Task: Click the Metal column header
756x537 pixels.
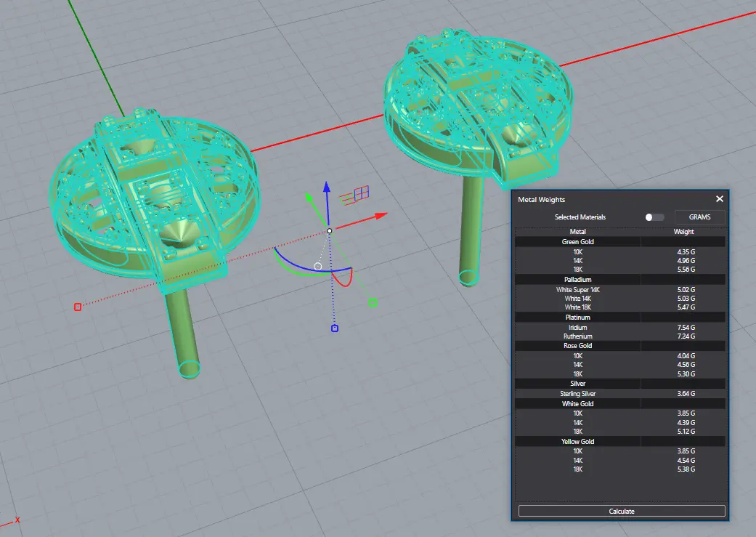Action: (x=577, y=232)
